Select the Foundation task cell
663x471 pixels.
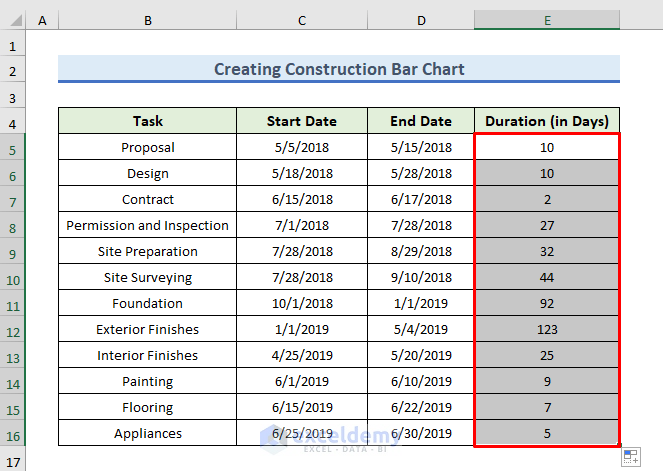(148, 303)
